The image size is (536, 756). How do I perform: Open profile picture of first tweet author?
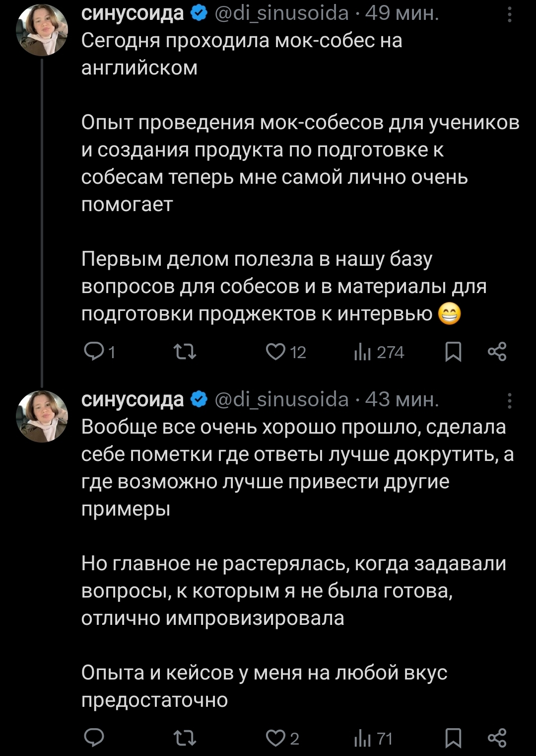coord(42,30)
